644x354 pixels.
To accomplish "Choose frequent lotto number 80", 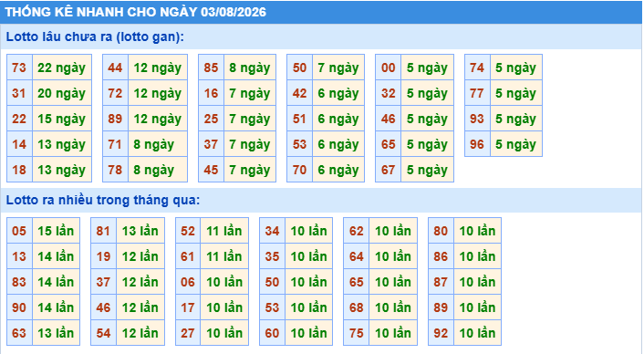I will tap(441, 231).
